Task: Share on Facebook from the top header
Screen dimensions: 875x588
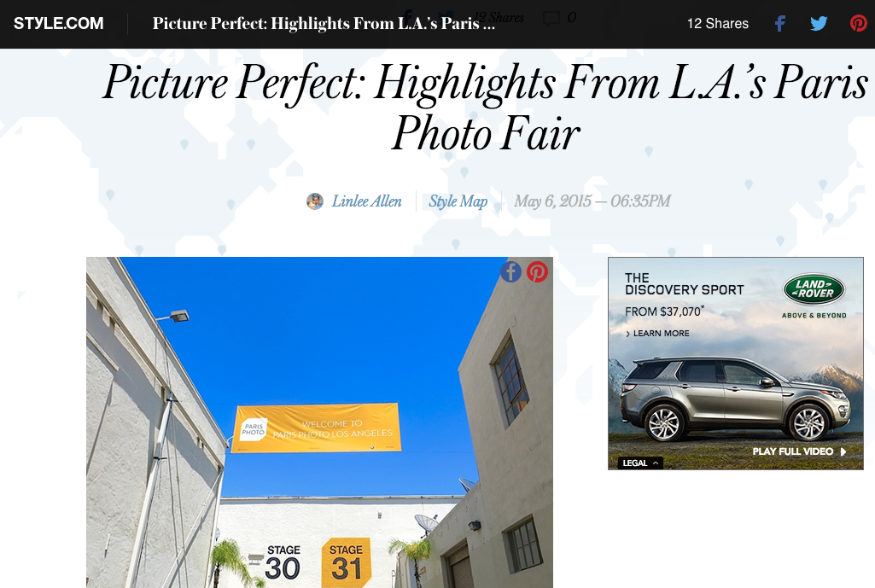Action: tap(780, 23)
